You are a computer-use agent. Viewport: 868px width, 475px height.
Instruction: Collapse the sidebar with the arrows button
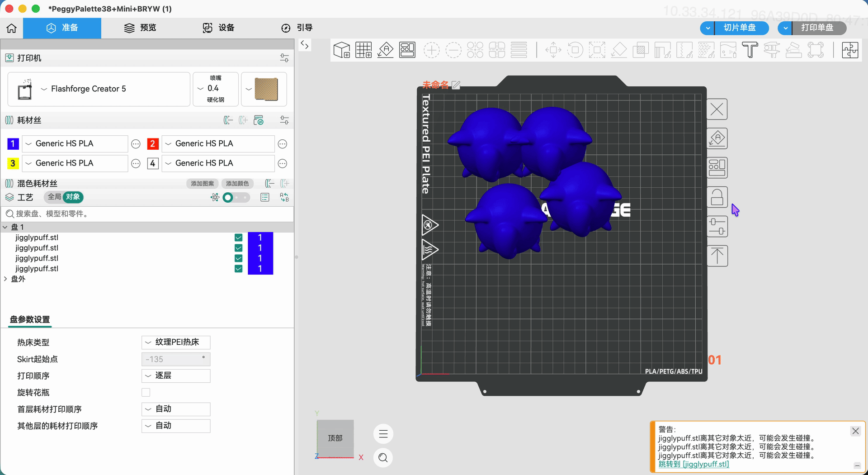pos(305,45)
